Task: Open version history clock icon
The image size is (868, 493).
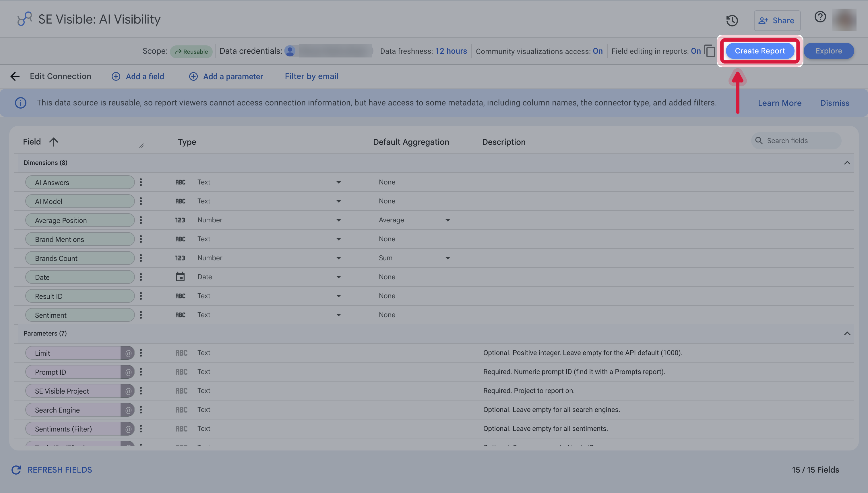Action: pyautogui.click(x=732, y=21)
